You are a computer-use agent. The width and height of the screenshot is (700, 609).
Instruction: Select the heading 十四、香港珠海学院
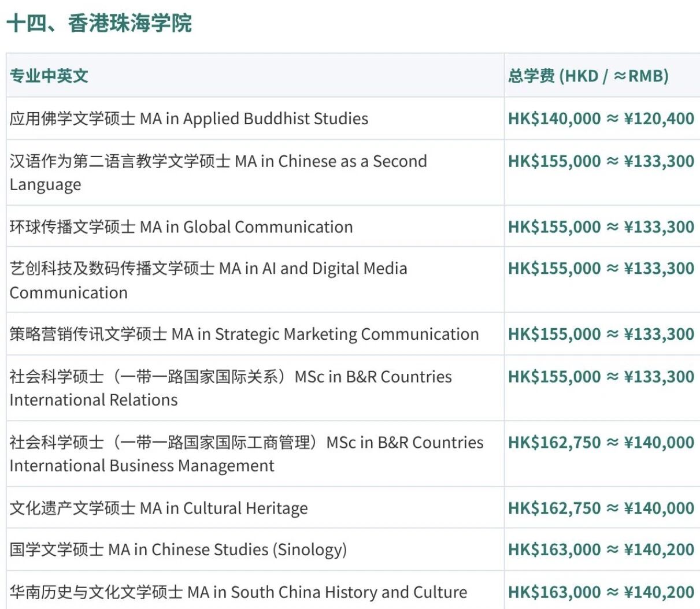(99, 24)
